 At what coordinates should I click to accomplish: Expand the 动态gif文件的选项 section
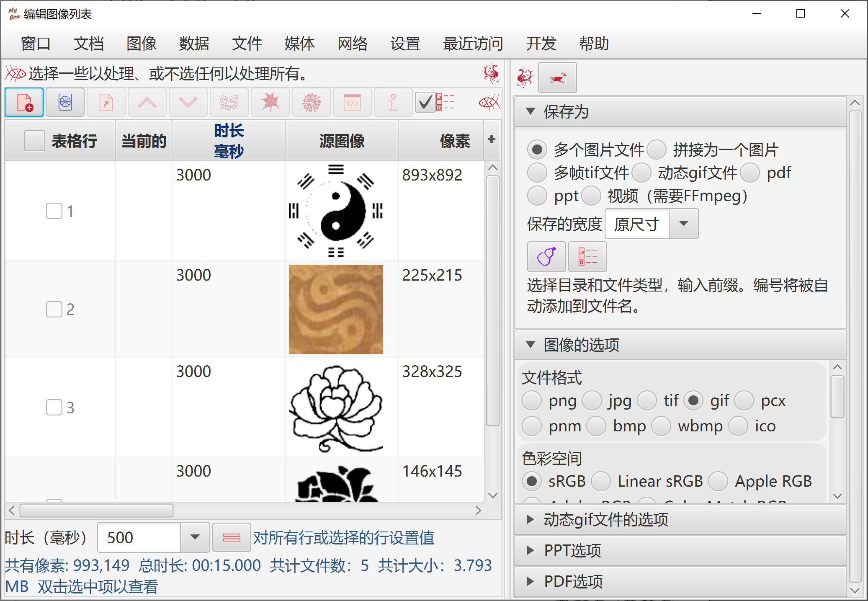681,520
